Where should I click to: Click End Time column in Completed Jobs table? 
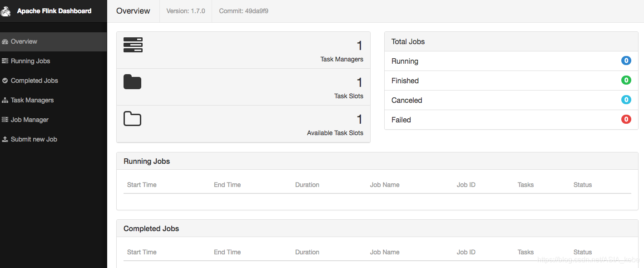[227, 252]
